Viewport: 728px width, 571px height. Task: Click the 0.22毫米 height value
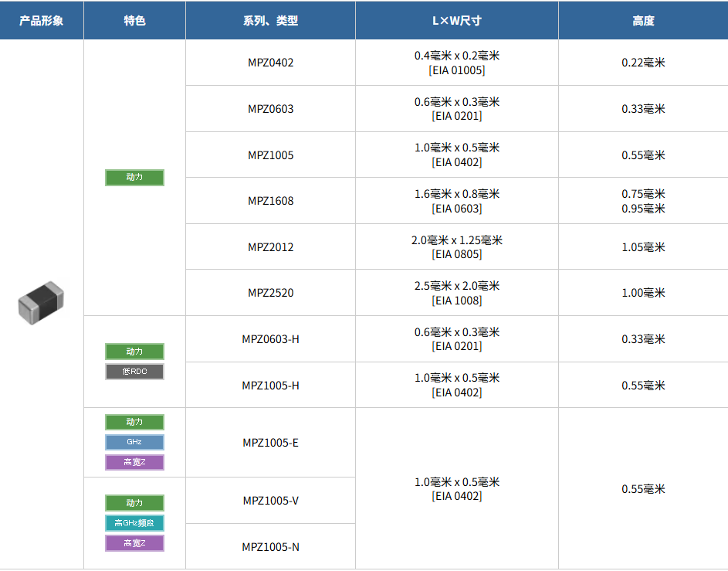644,63
